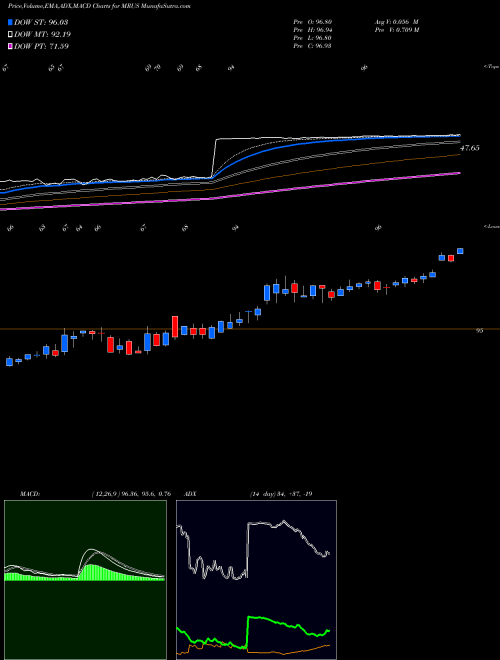Click the tall red candle crossing the 95 line
The height and width of the screenshot is (660, 500).
point(175,327)
